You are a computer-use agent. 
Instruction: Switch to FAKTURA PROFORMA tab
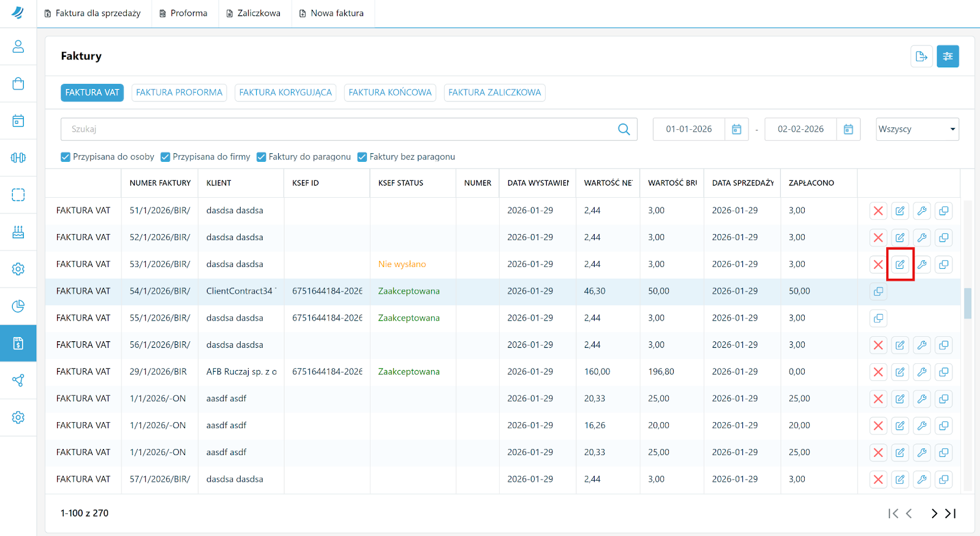179,92
